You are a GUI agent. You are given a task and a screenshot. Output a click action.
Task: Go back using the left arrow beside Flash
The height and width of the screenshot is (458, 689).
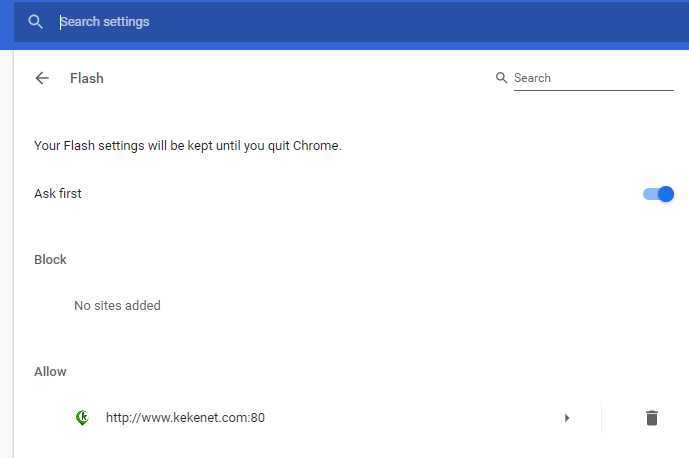pos(42,78)
